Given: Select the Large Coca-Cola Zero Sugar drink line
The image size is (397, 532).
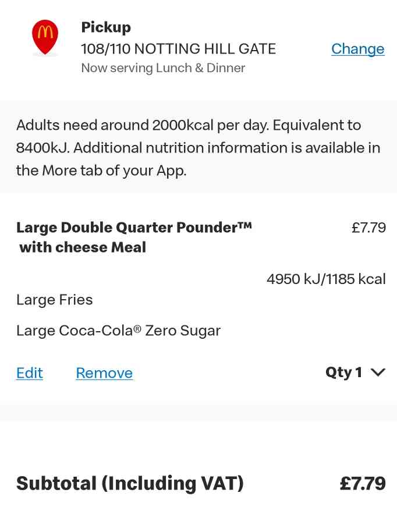Looking at the screenshot, I should (118, 331).
